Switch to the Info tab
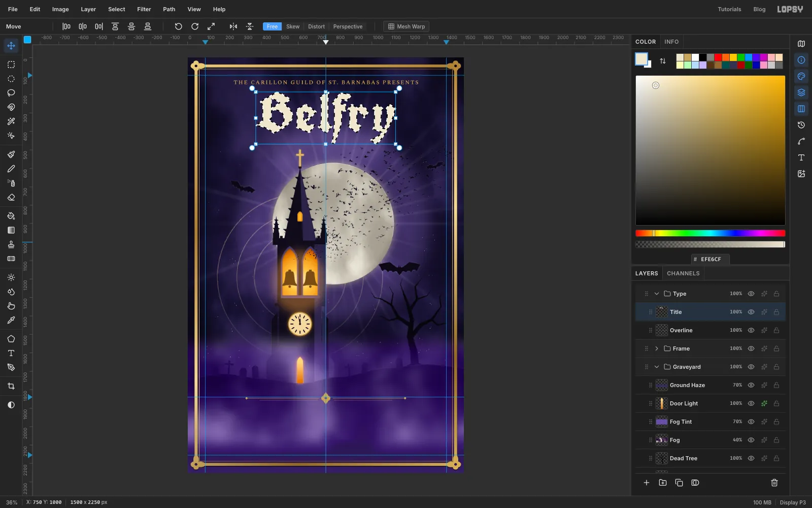Screen dimensions: 812x508 tap(671, 42)
